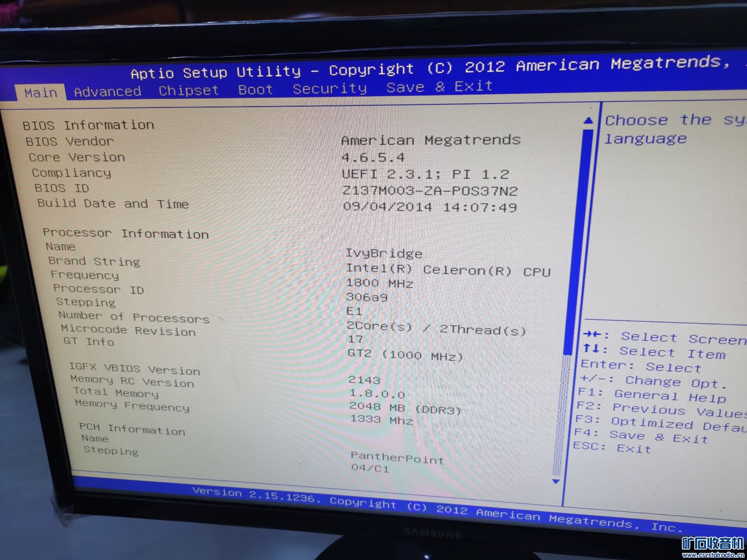This screenshot has width=747, height=560.
Task: Click the 1800 MHz frequency value
Action: pyautogui.click(x=380, y=283)
